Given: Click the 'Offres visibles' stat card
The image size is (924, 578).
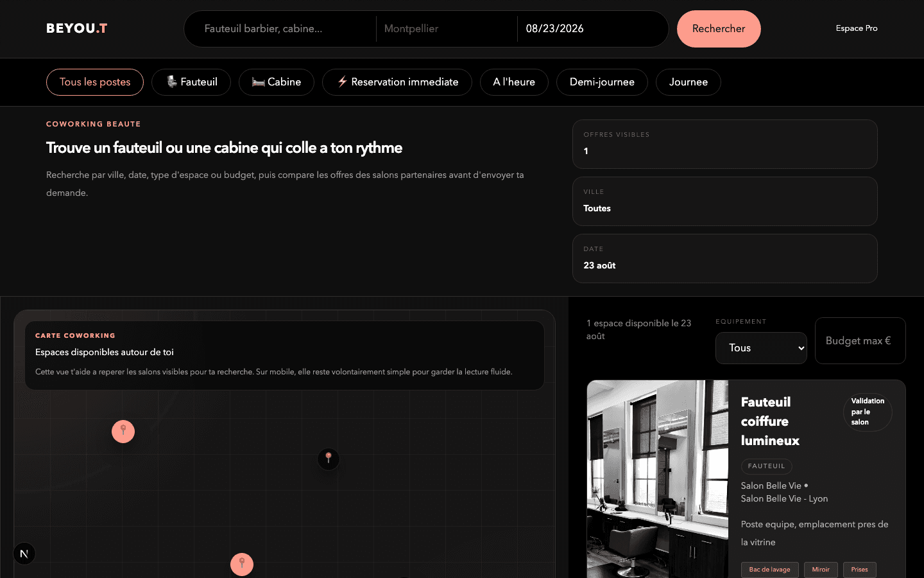Looking at the screenshot, I should pyautogui.click(x=725, y=144).
